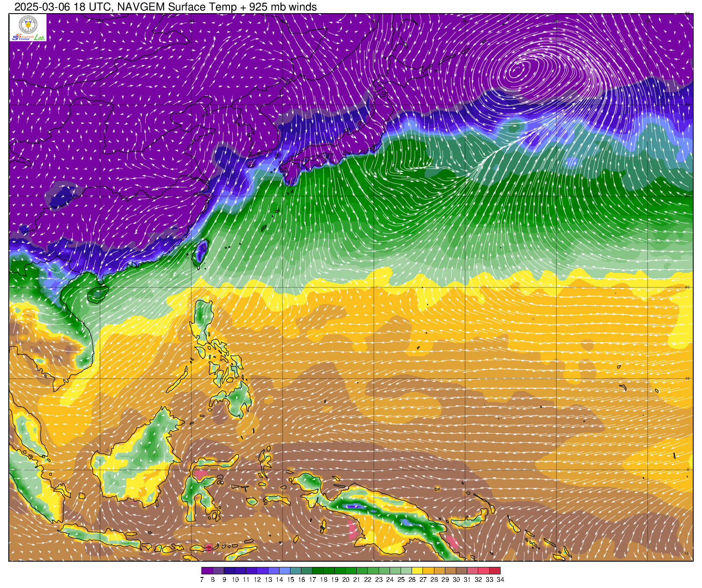Click the legend label '13'
Viewport: 702px width, 588px height.
268,580
